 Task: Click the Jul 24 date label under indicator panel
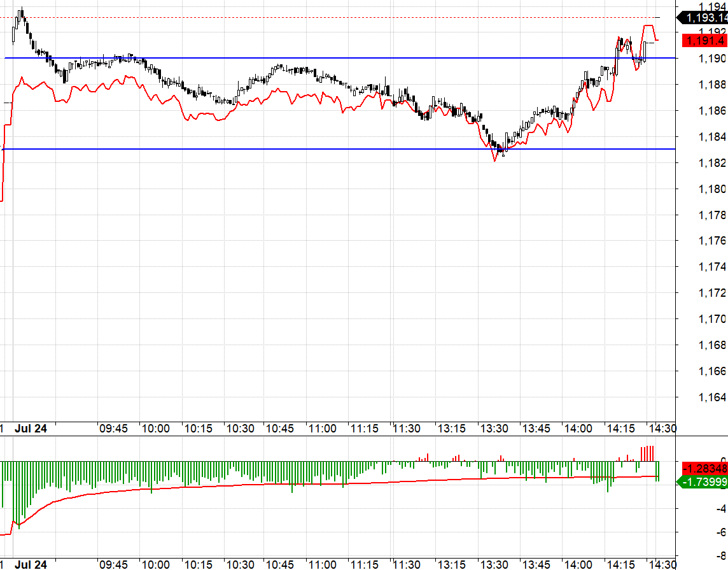coord(31,564)
